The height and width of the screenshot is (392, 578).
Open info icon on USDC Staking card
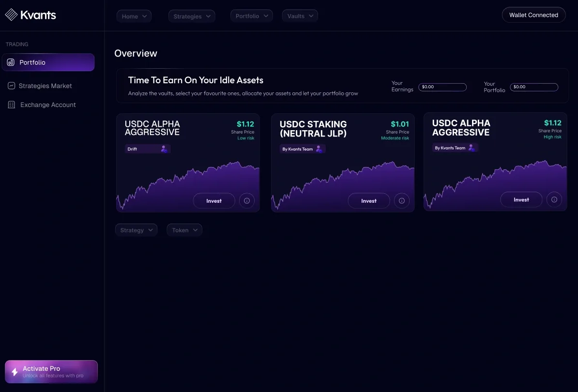pos(402,201)
